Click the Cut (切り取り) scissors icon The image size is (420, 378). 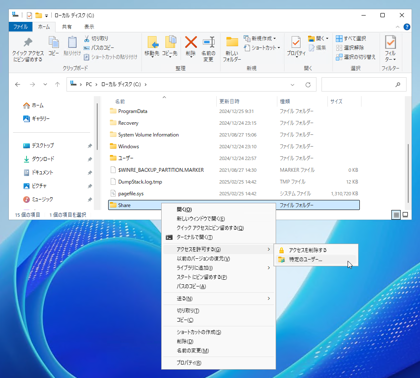coord(87,38)
